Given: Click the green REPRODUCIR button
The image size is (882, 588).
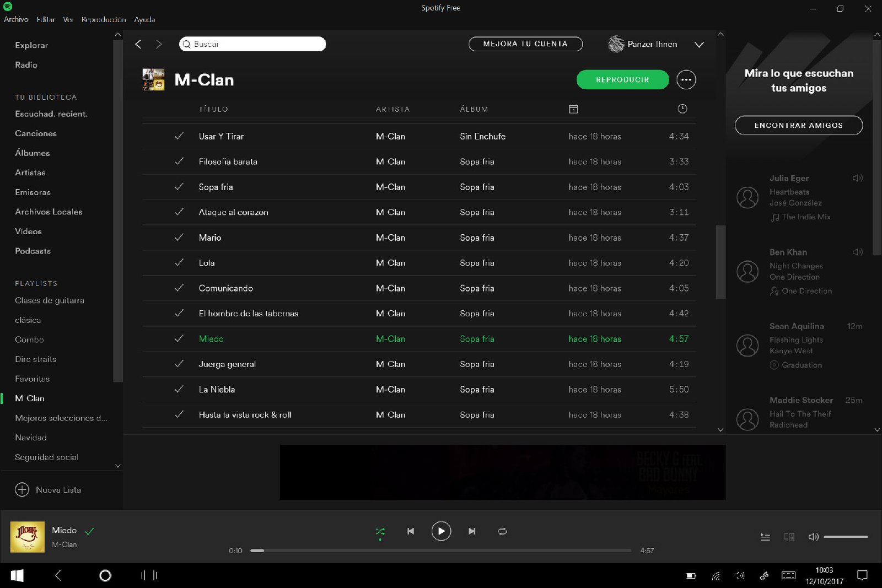Looking at the screenshot, I should 622,80.
